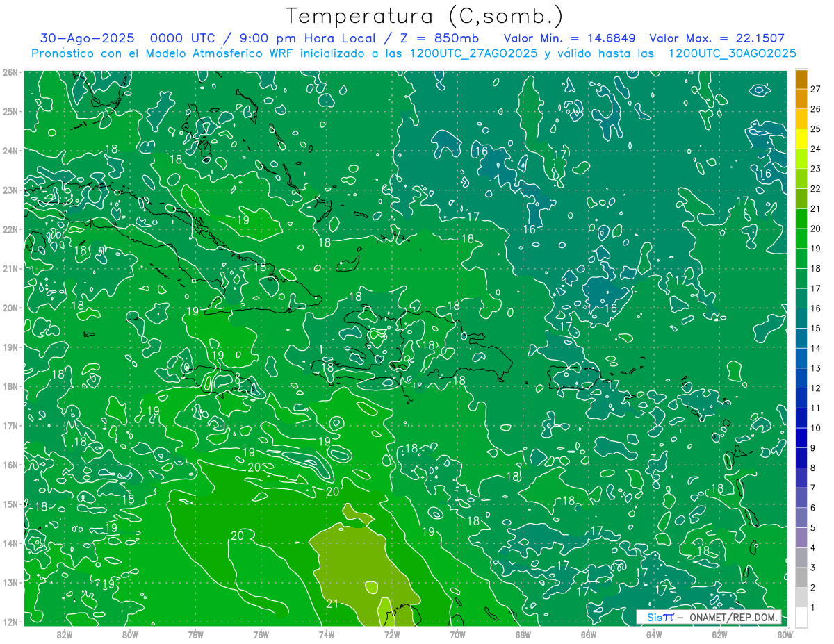Click the '70W' longitude label

pyautogui.click(x=457, y=634)
